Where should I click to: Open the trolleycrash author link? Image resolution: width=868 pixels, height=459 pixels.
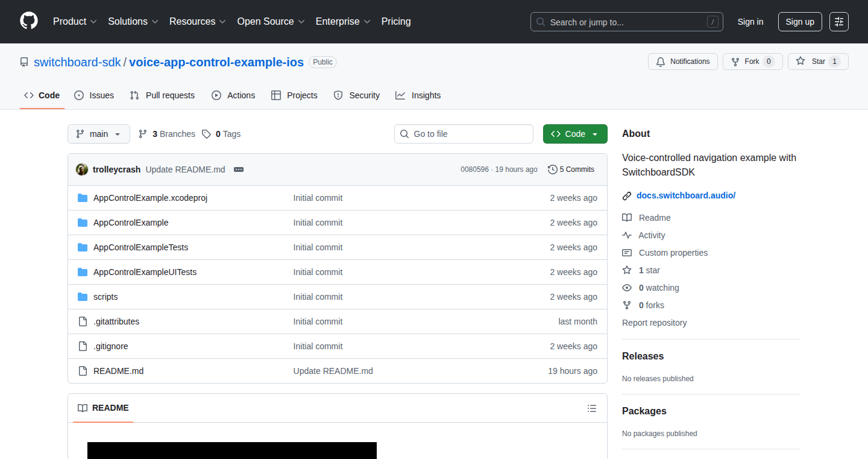(x=117, y=169)
